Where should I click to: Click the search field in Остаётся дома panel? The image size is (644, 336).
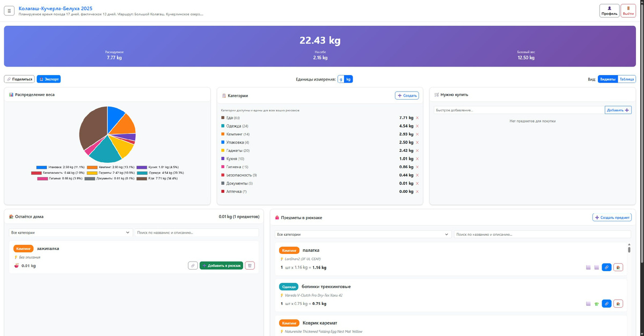coord(196,233)
